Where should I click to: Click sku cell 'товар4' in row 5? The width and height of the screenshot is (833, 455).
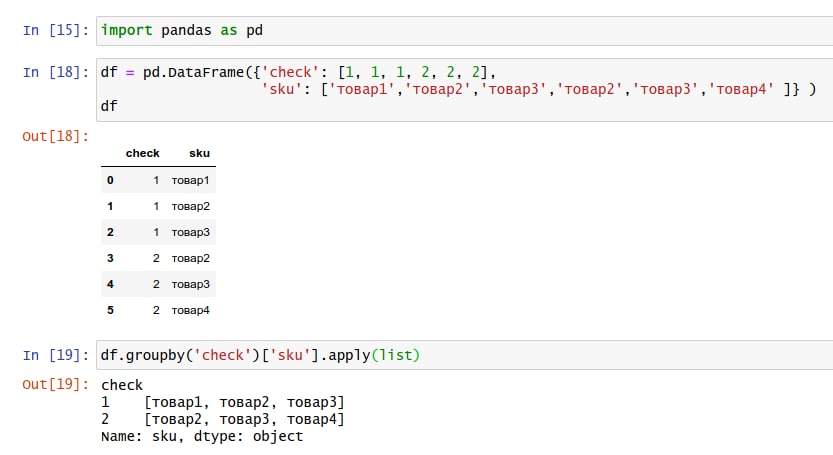(190, 310)
